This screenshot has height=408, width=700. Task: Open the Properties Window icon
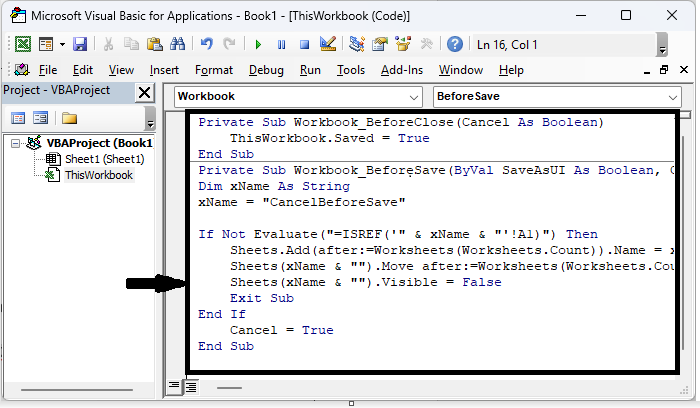[380, 44]
